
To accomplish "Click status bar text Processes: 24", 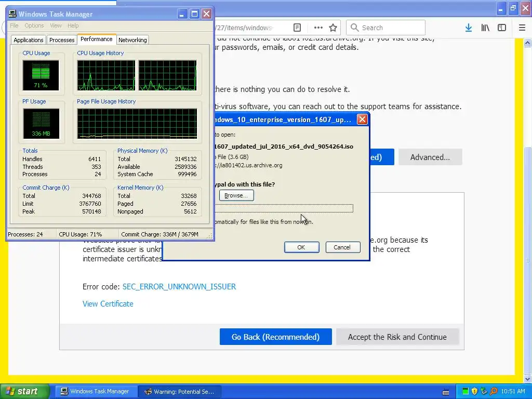I will tap(25, 234).
